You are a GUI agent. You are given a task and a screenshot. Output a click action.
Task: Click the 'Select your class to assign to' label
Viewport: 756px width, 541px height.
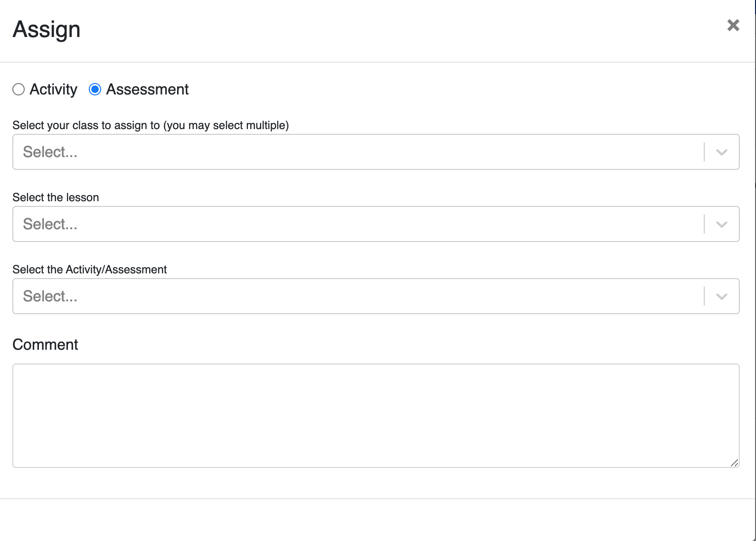151,125
